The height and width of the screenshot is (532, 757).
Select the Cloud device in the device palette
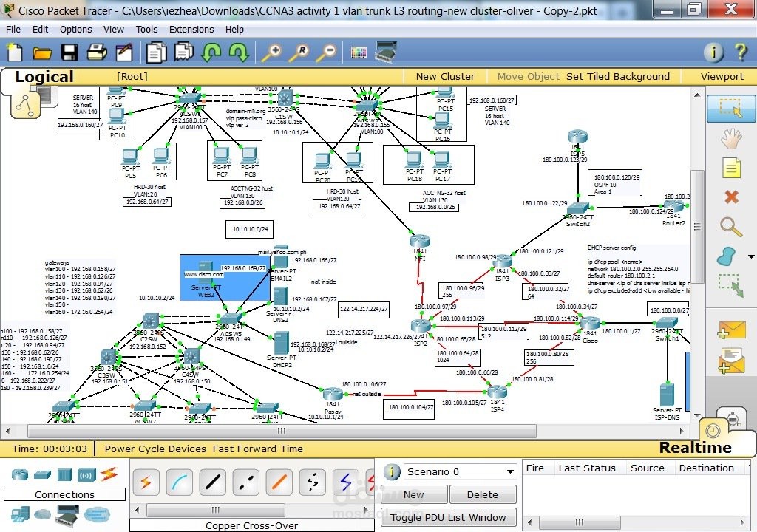coord(43,515)
